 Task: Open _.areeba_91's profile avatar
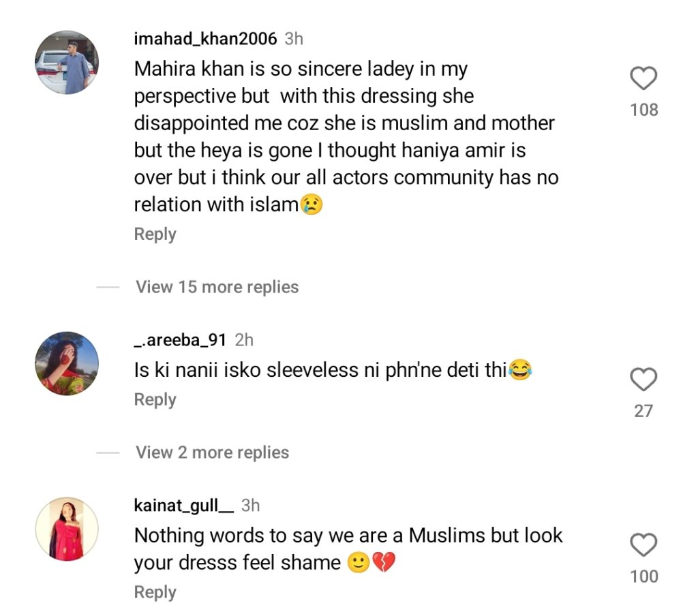[x=67, y=363]
